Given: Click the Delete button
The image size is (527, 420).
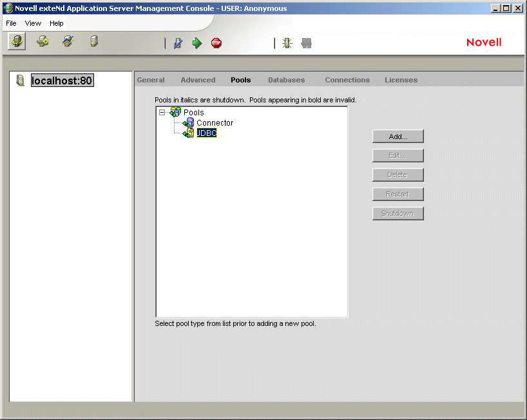Looking at the screenshot, I should tap(398, 175).
